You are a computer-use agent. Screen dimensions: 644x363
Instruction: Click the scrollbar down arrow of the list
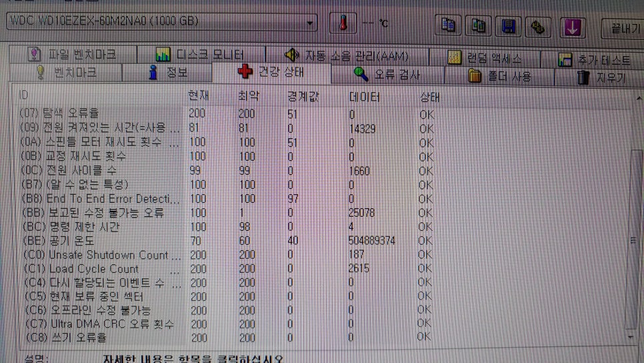point(631,337)
